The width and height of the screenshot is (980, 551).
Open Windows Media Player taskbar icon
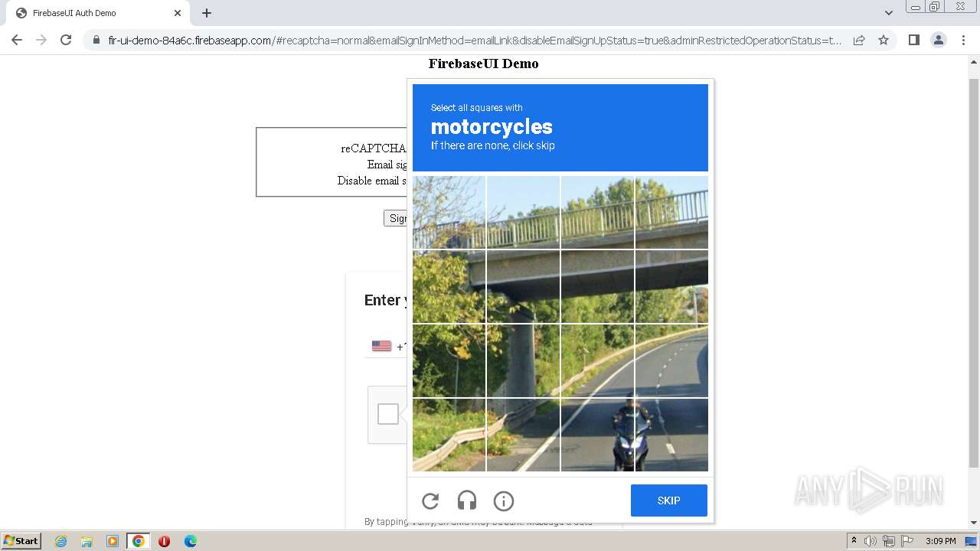coord(113,541)
